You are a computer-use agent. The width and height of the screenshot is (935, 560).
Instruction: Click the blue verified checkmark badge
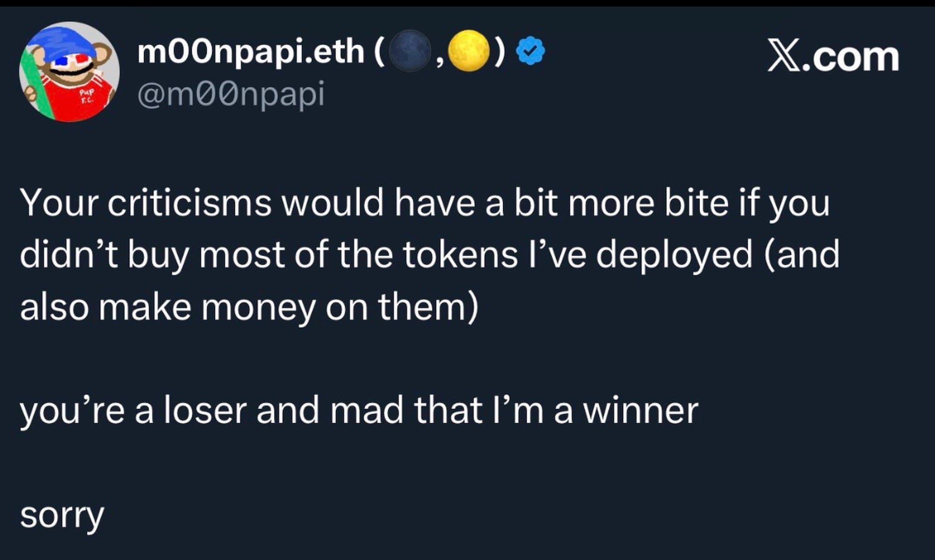point(530,52)
